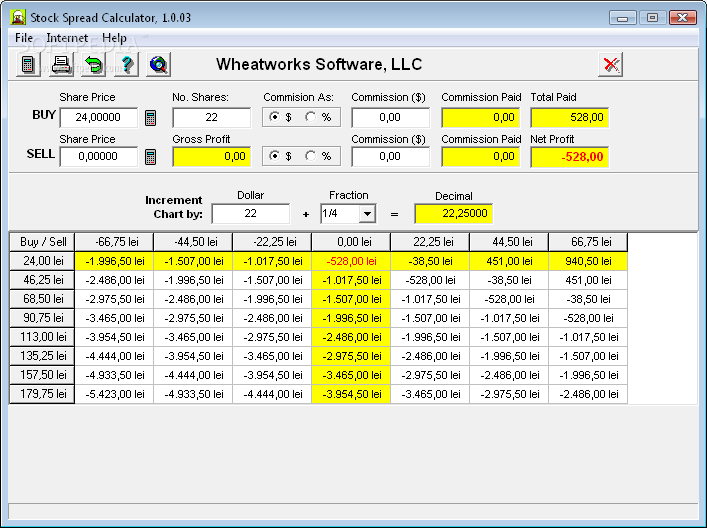
Task: Click the printer icon in toolbar
Action: coord(61,64)
